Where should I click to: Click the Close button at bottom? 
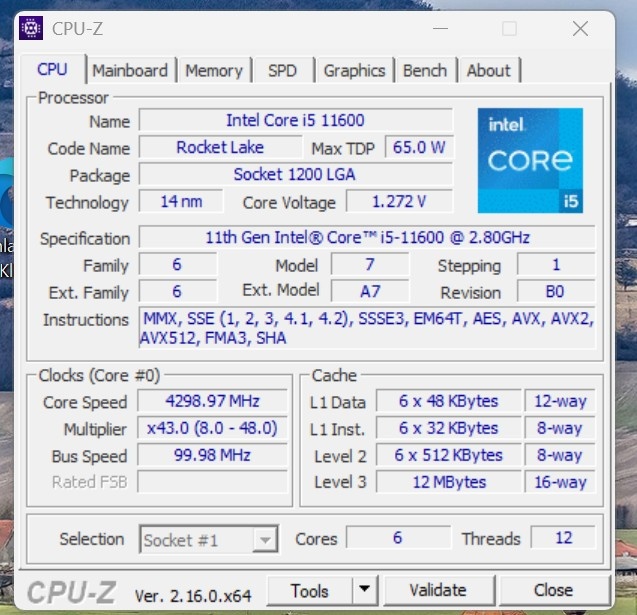[553, 590]
